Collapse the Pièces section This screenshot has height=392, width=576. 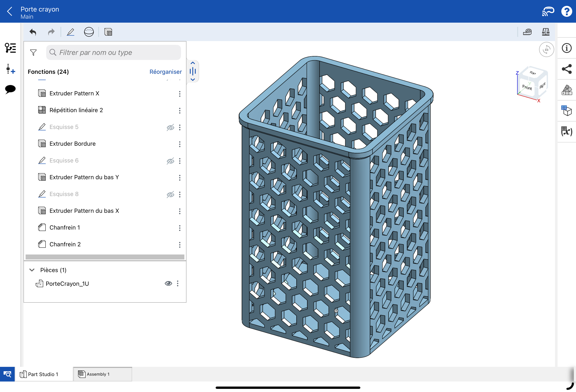[x=32, y=270]
